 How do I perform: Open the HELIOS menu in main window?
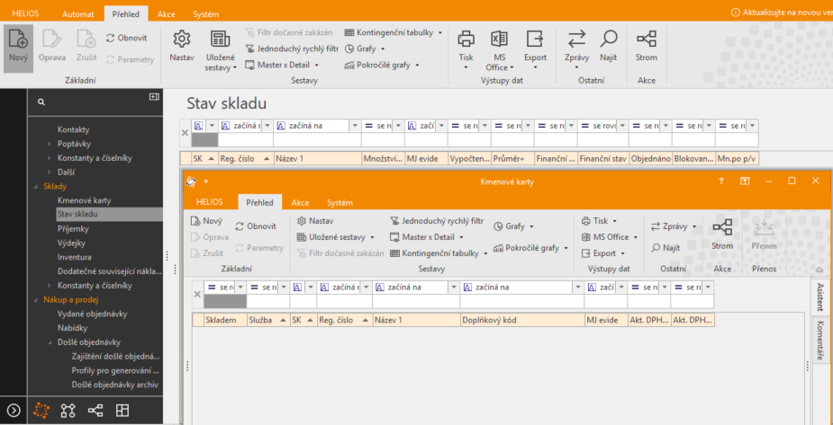click(x=26, y=14)
